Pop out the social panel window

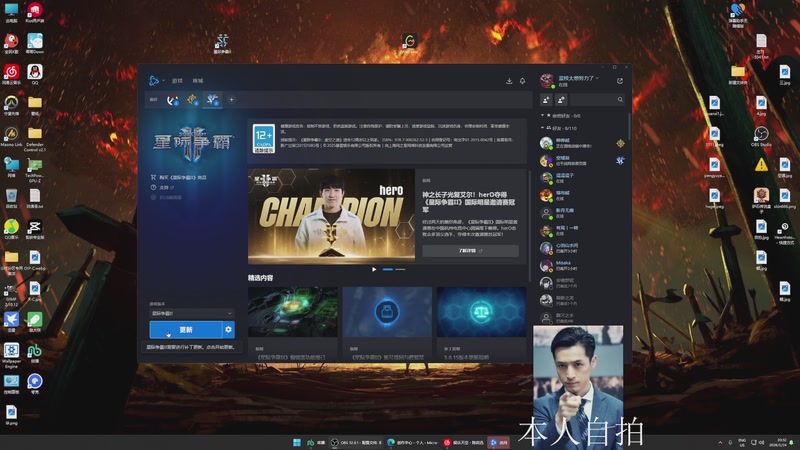point(620,81)
